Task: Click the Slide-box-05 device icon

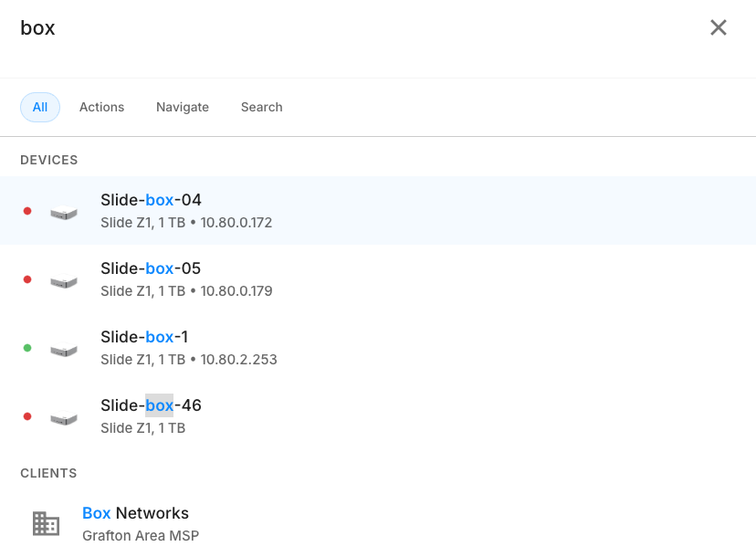Action: [64, 280]
